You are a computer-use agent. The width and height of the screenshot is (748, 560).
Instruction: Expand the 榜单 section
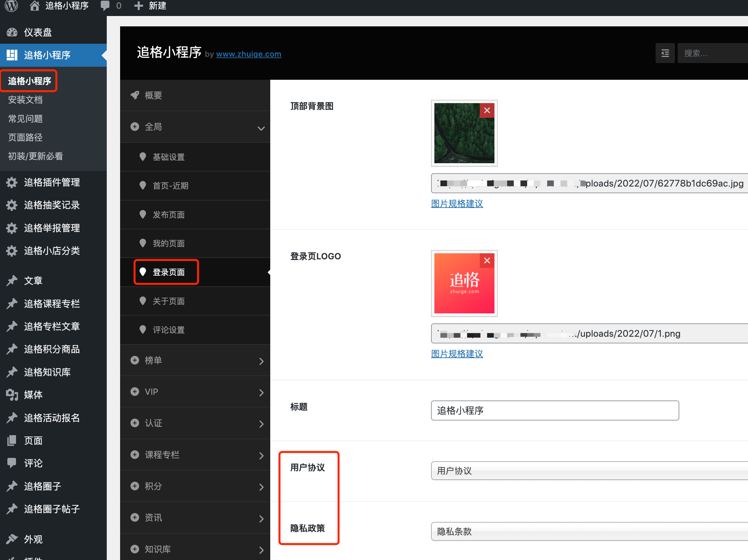pos(195,360)
